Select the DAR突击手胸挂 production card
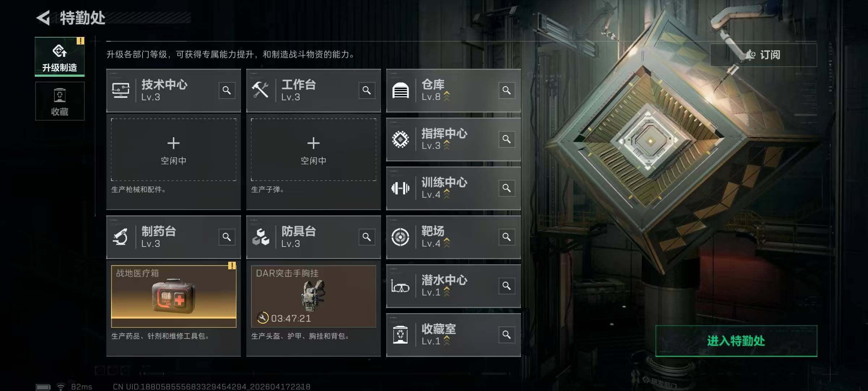The width and height of the screenshot is (868, 391). coord(314,296)
